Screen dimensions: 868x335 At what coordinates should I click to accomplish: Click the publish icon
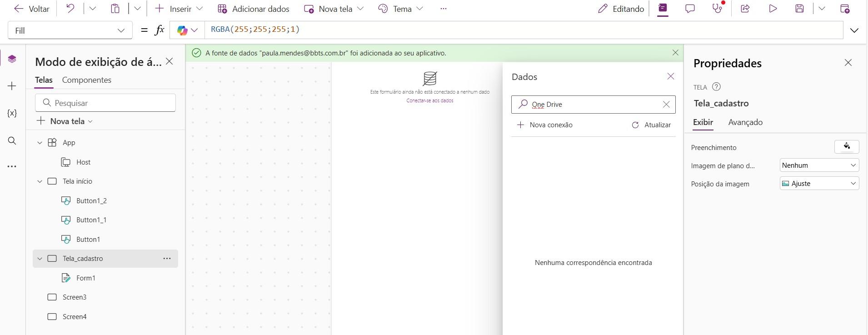(845, 9)
